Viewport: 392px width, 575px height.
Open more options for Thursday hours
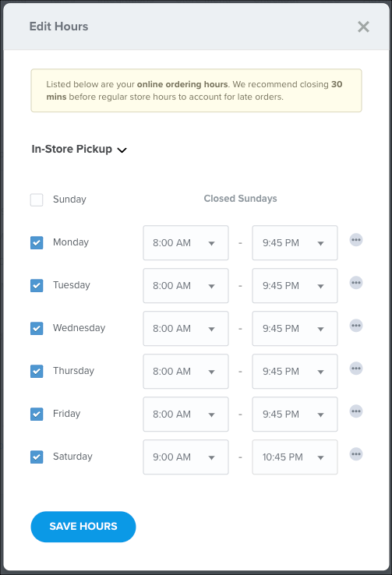[x=355, y=369]
